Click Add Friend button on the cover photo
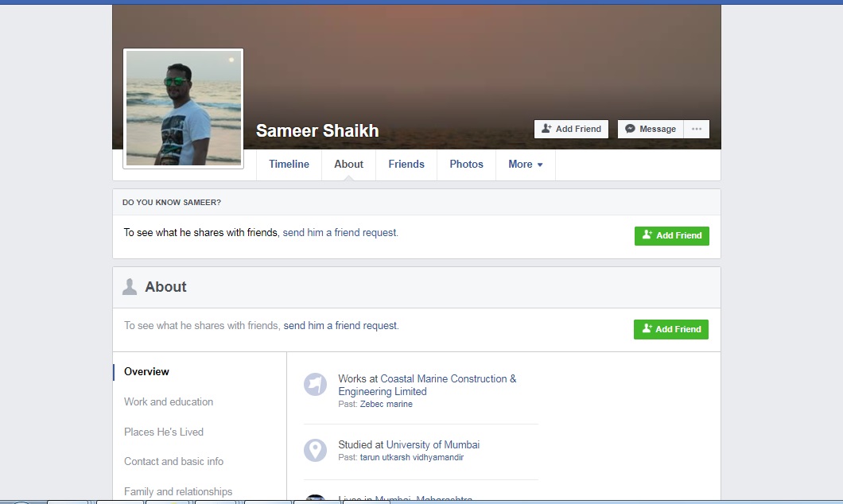843x504 pixels. pos(571,129)
